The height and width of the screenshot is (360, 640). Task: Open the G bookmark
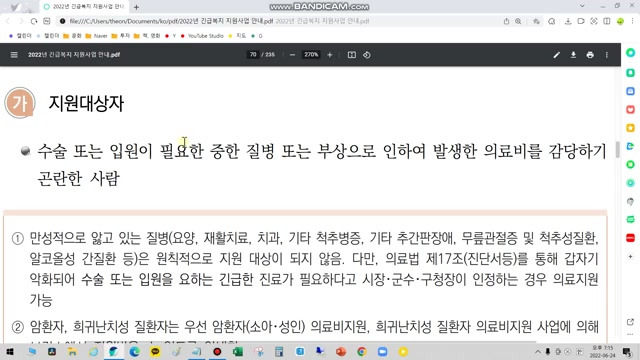[257, 36]
